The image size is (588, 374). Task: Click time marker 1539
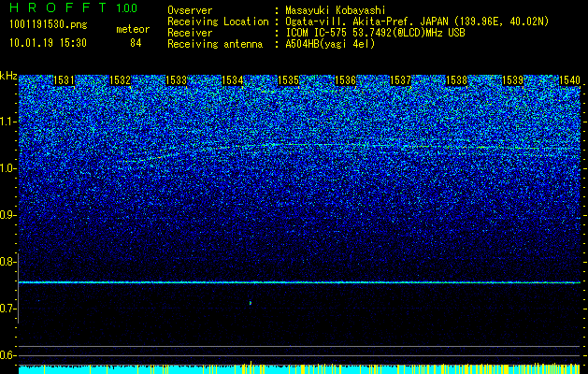coord(512,80)
